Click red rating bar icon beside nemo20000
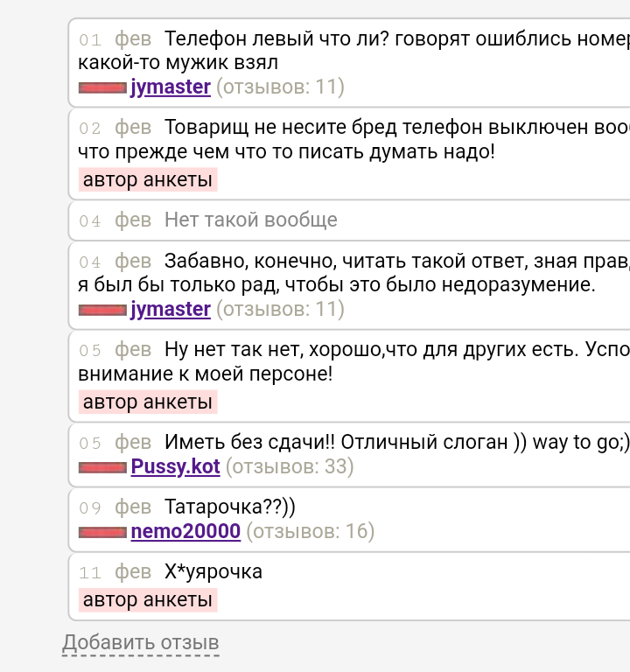Screen dimensions: 630x672 pos(102,533)
